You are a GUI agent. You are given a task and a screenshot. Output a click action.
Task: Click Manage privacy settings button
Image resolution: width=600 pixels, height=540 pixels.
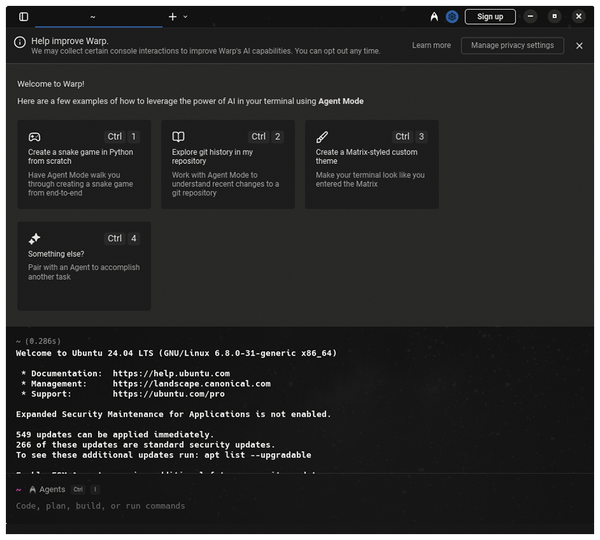[512, 45]
